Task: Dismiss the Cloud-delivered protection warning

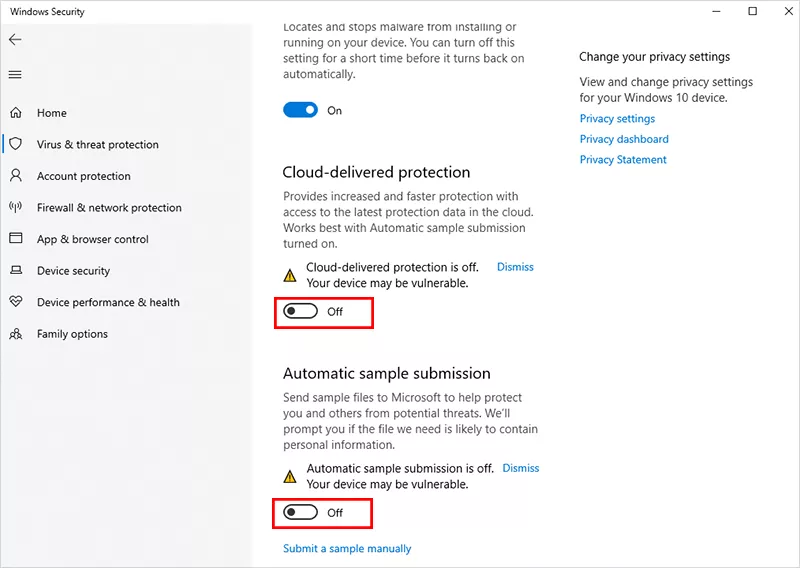Action: 515,267
